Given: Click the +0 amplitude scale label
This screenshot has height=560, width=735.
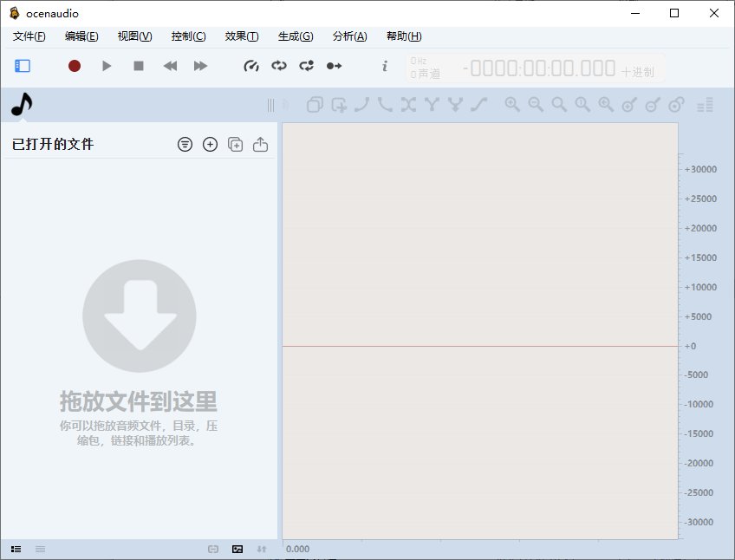Looking at the screenshot, I should 690,346.
